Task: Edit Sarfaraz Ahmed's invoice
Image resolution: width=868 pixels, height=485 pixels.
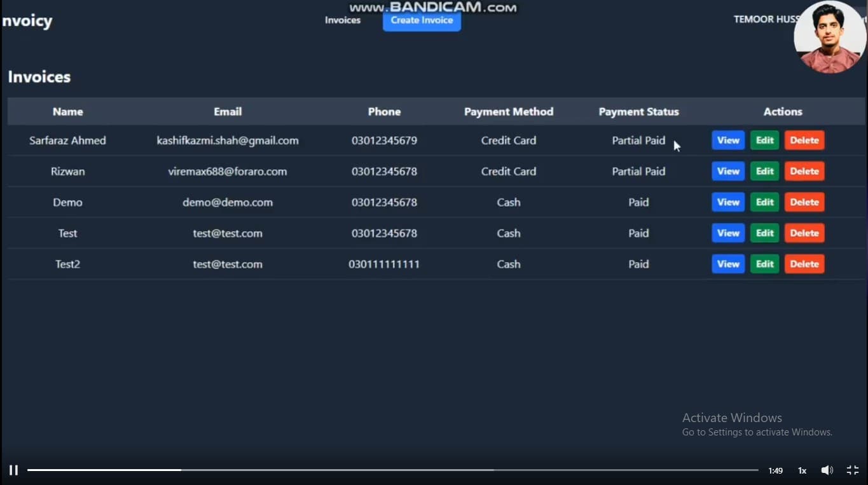Action: pos(764,140)
